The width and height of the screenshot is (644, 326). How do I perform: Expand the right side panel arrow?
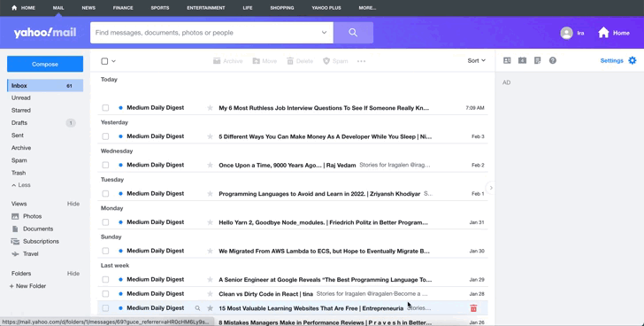coord(491,188)
